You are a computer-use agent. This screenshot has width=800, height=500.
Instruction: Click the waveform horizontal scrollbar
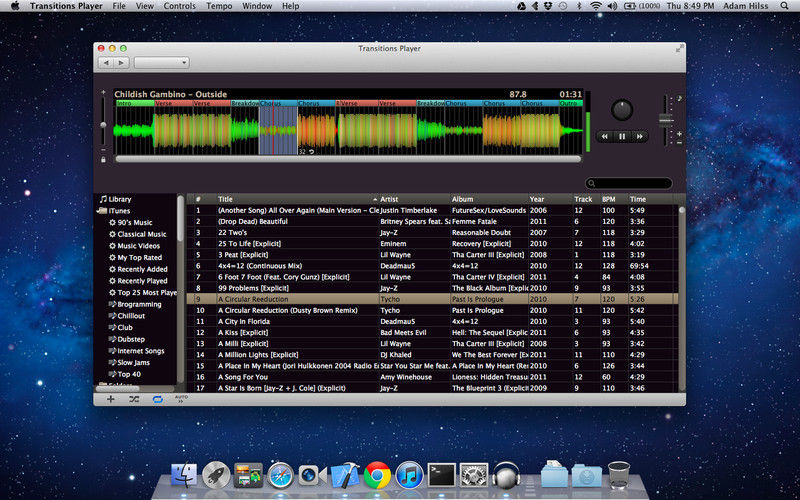tap(348, 159)
